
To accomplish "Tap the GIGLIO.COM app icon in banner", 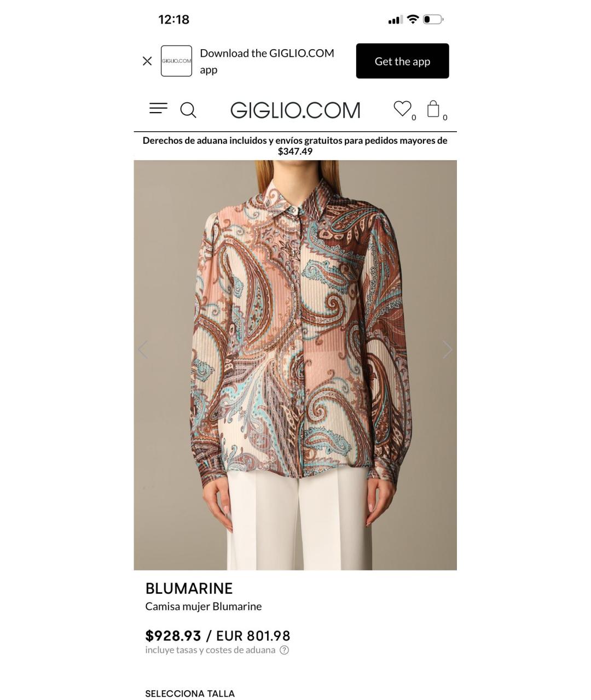I will (x=176, y=61).
